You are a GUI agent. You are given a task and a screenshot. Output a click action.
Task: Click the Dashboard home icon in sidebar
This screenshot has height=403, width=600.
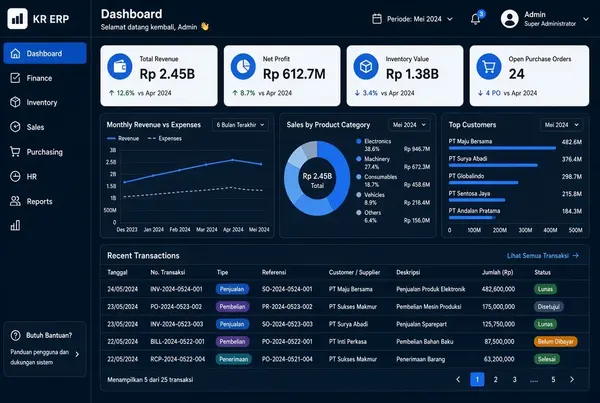pos(15,54)
